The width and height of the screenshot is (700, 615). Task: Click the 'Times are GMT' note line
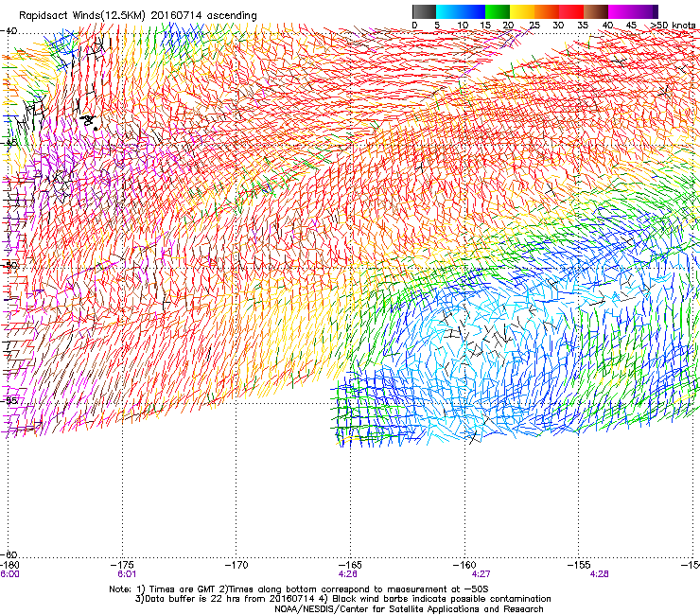299,589
